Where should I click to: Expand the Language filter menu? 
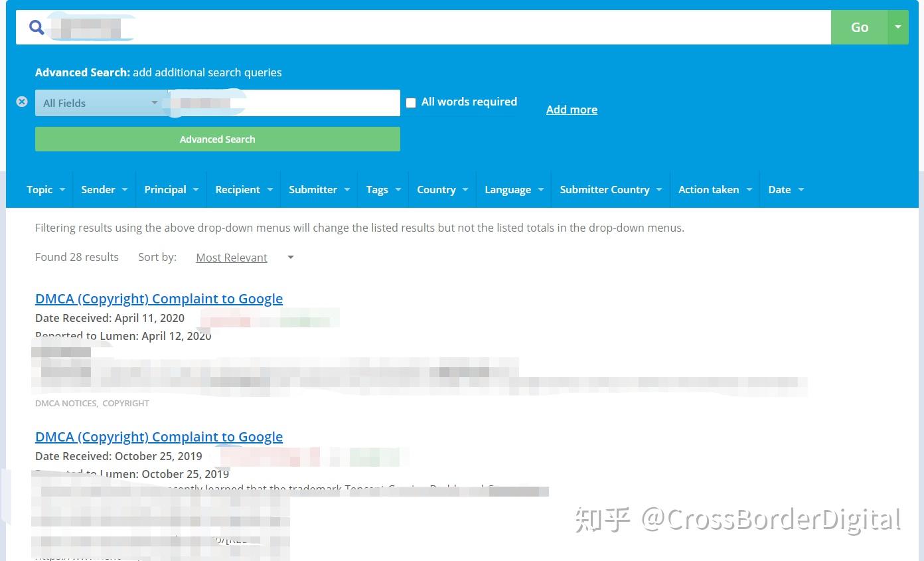(x=514, y=189)
